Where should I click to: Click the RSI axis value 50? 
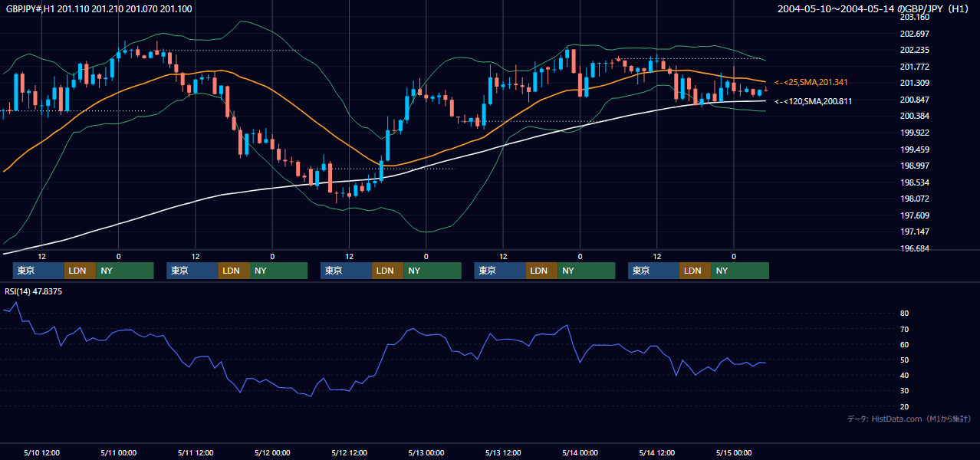905,360
